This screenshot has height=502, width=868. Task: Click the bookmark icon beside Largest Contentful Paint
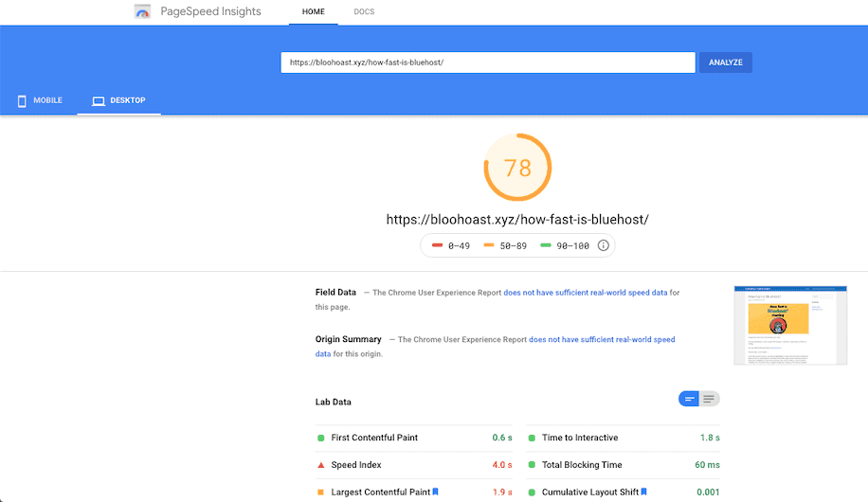(435, 492)
